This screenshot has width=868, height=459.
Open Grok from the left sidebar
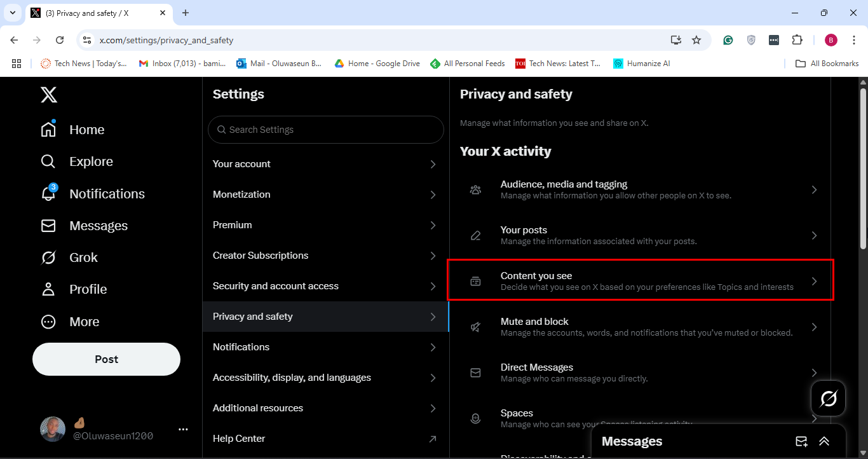point(48,257)
